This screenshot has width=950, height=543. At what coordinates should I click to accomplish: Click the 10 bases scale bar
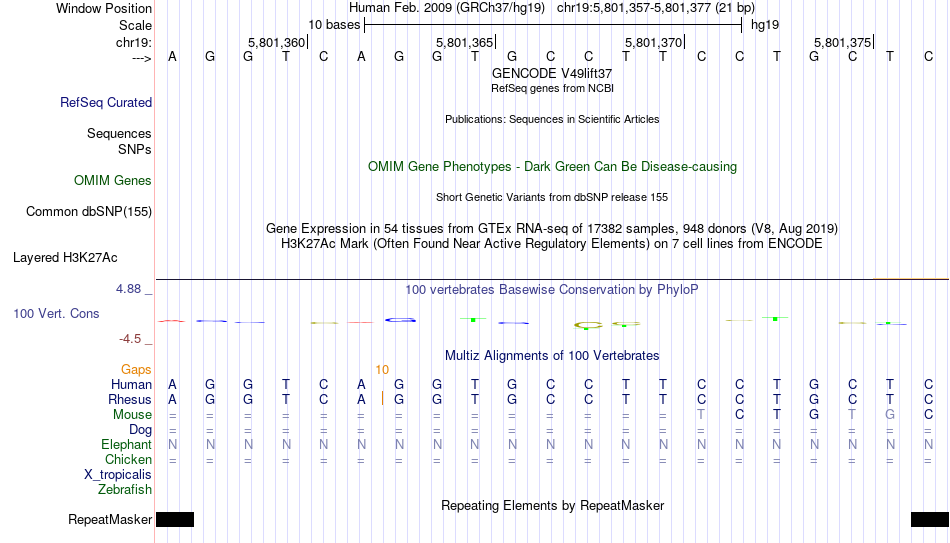point(553,25)
